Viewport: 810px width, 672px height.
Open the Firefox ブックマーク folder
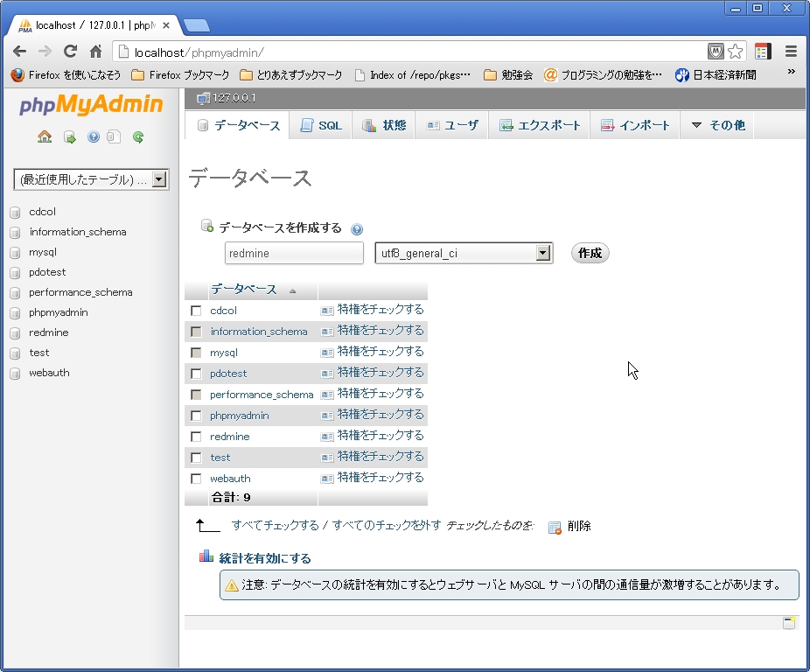point(180,75)
